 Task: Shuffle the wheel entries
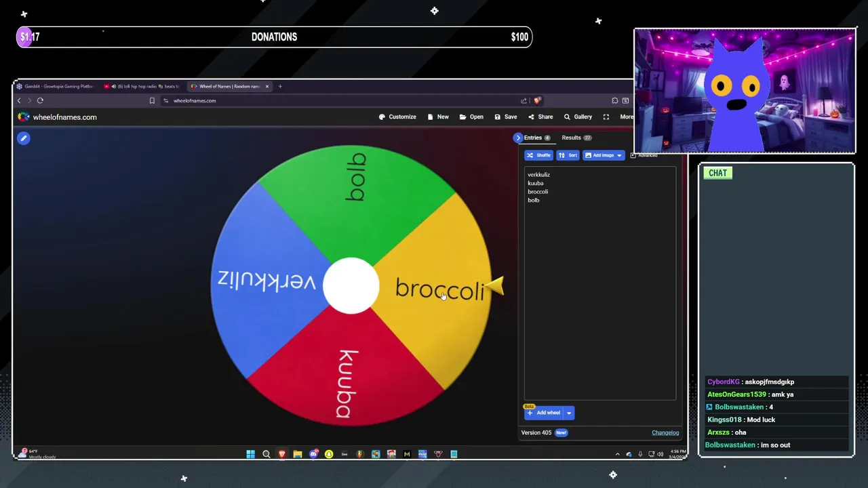pos(539,155)
